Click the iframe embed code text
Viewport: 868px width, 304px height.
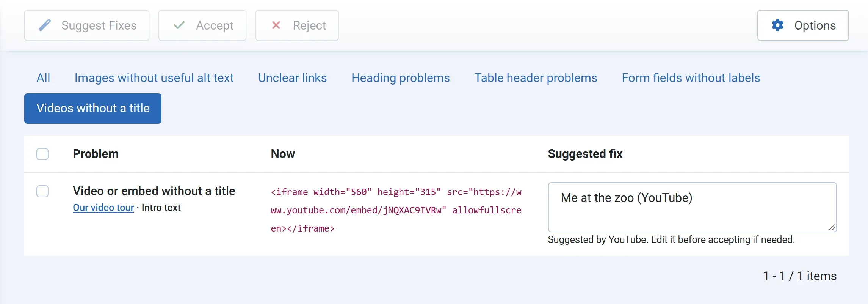pos(396,210)
